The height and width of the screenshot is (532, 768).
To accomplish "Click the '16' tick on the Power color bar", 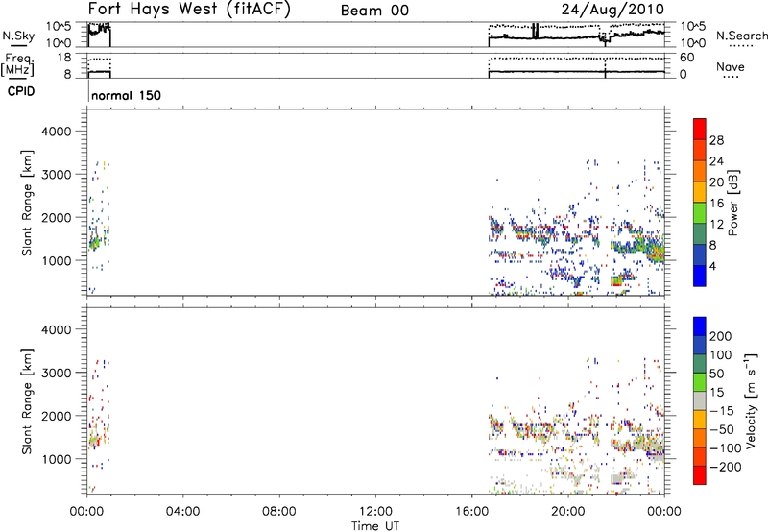I will 716,204.
